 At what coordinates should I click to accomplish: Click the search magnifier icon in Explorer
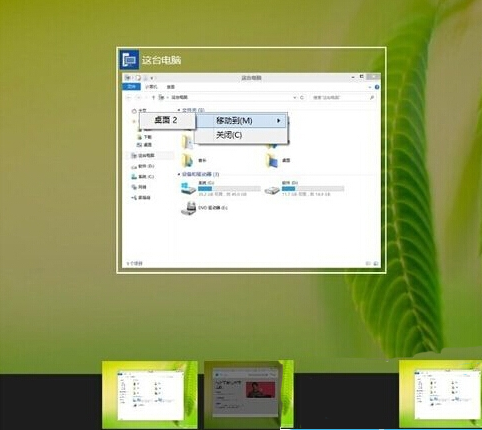(x=372, y=97)
